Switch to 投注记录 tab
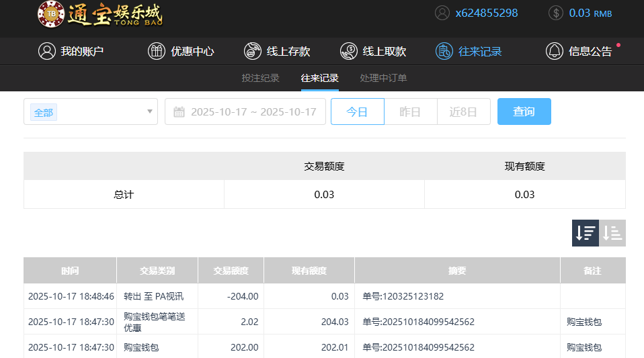The width and height of the screenshot is (644, 358). pyautogui.click(x=260, y=78)
